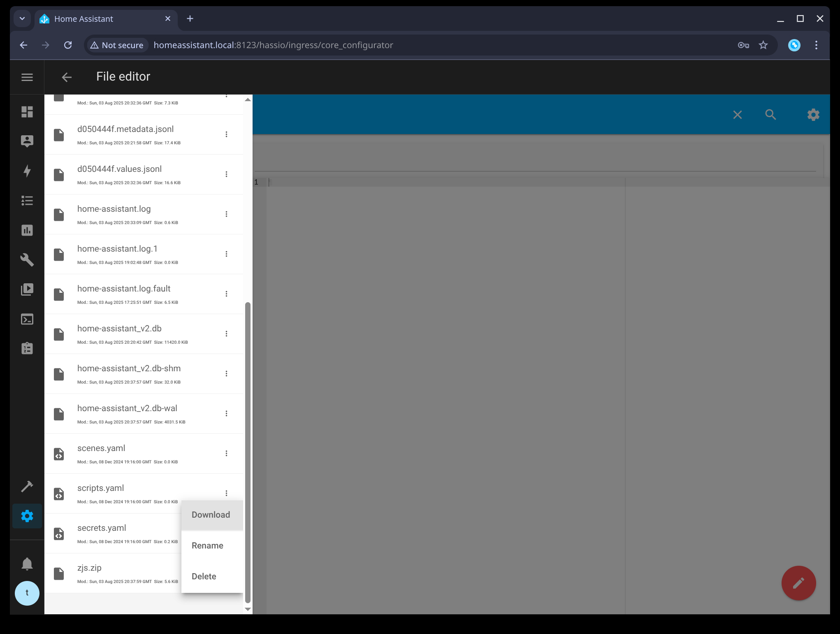Open file home-assistant.log
840x634 pixels.
(144, 214)
